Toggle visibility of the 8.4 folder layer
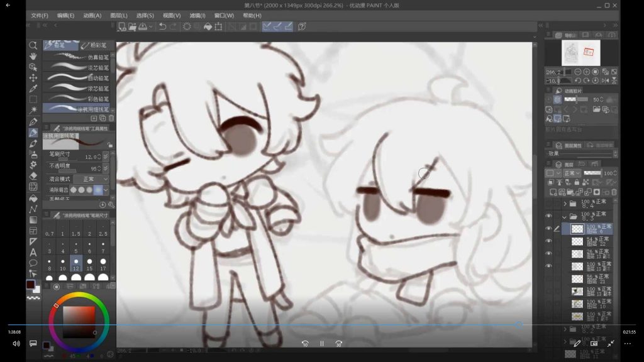 pos(548,204)
